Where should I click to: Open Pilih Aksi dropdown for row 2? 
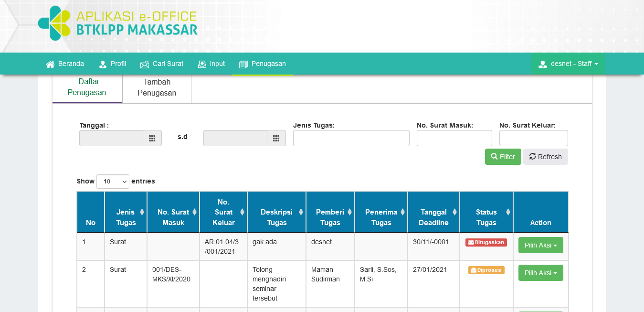pos(540,273)
